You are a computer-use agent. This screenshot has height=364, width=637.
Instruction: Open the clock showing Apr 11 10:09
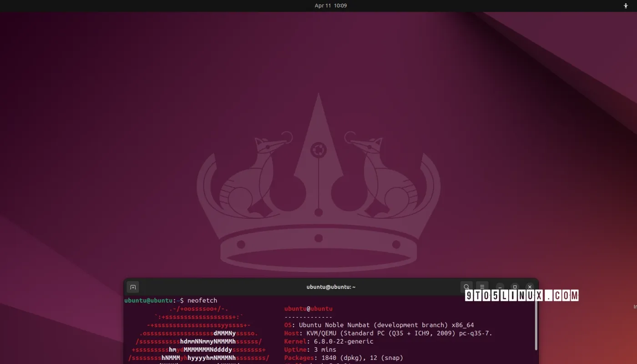331,6
